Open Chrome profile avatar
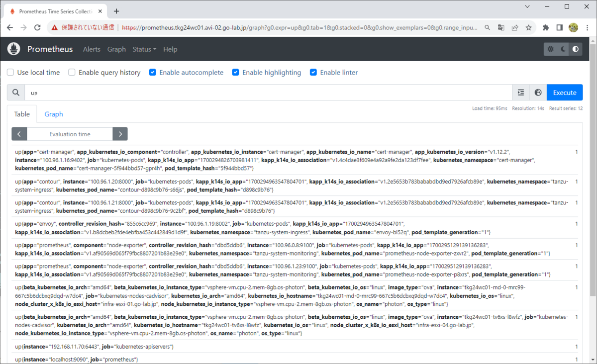This screenshot has height=364, width=597. (x=573, y=28)
